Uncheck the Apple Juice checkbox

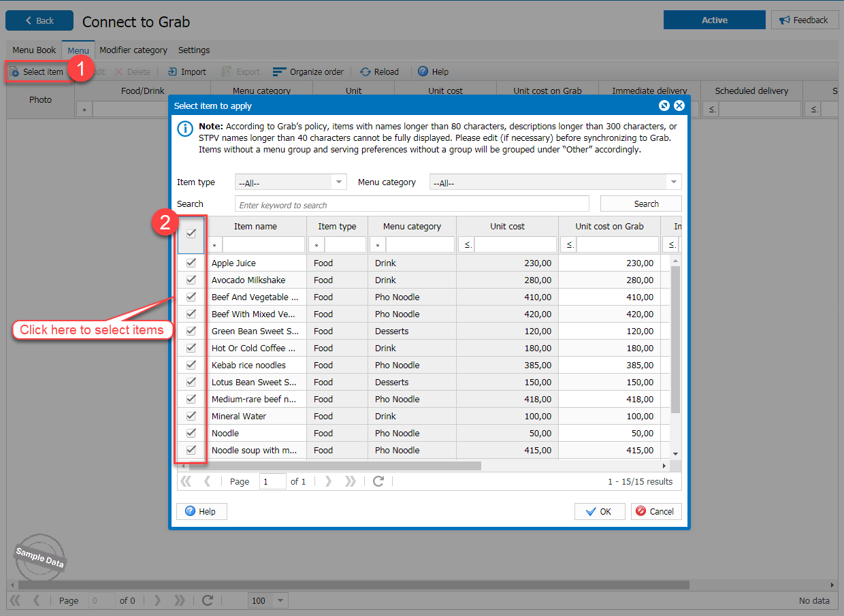[x=191, y=263]
